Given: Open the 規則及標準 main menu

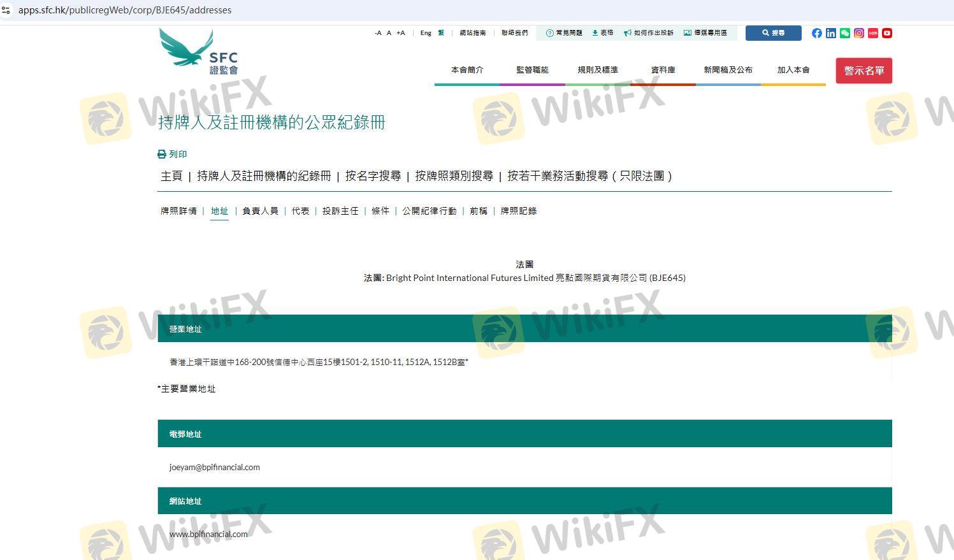Looking at the screenshot, I should tap(598, 70).
